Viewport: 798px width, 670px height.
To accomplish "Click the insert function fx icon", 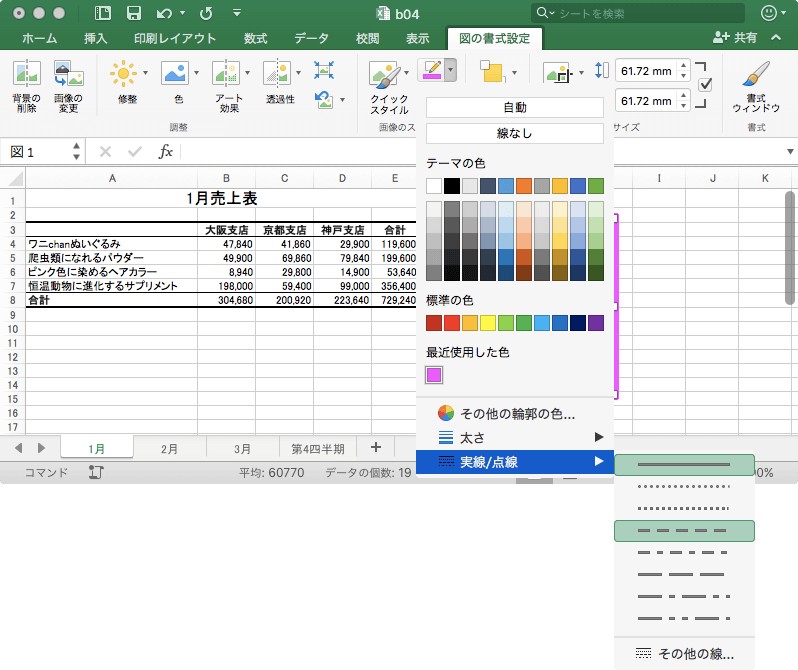I will tap(166, 151).
